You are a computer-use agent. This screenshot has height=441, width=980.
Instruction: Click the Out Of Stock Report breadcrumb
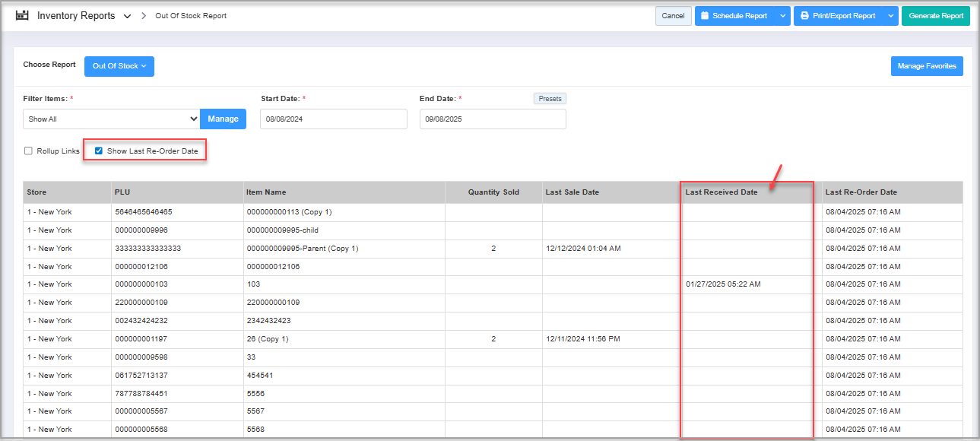pyautogui.click(x=190, y=16)
